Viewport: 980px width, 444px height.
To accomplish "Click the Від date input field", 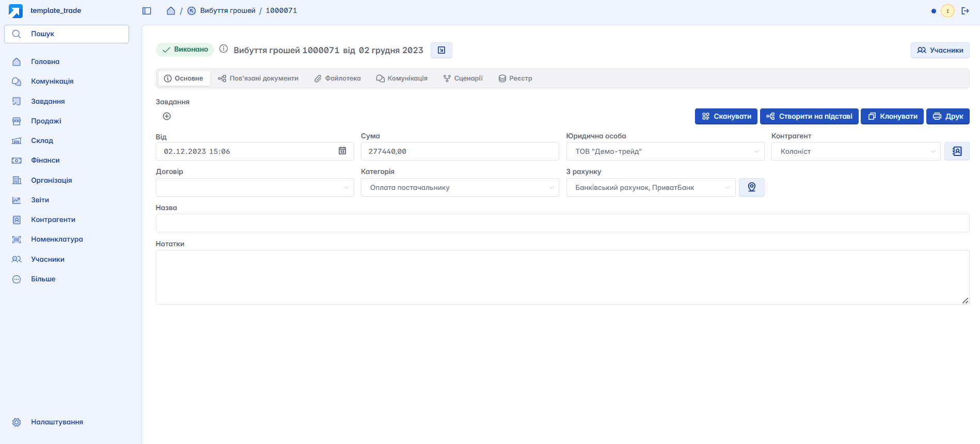I will (x=255, y=151).
